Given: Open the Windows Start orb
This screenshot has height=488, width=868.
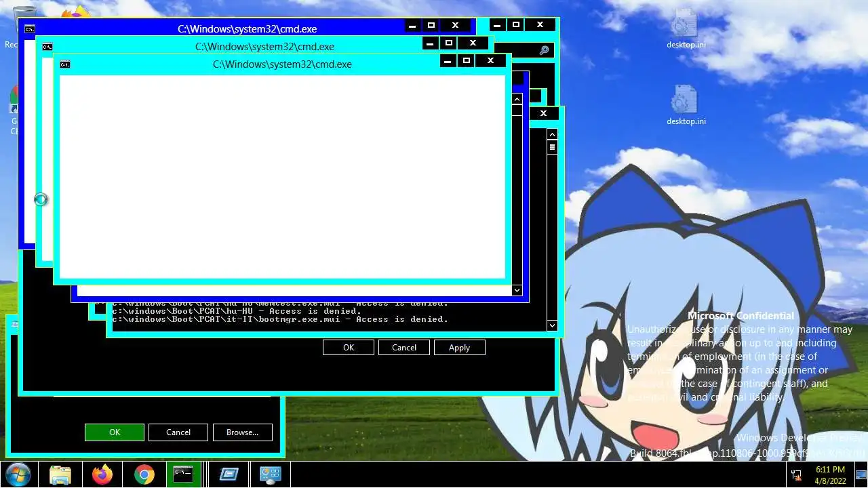Looking at the screenshot, I should click(17, 474).
